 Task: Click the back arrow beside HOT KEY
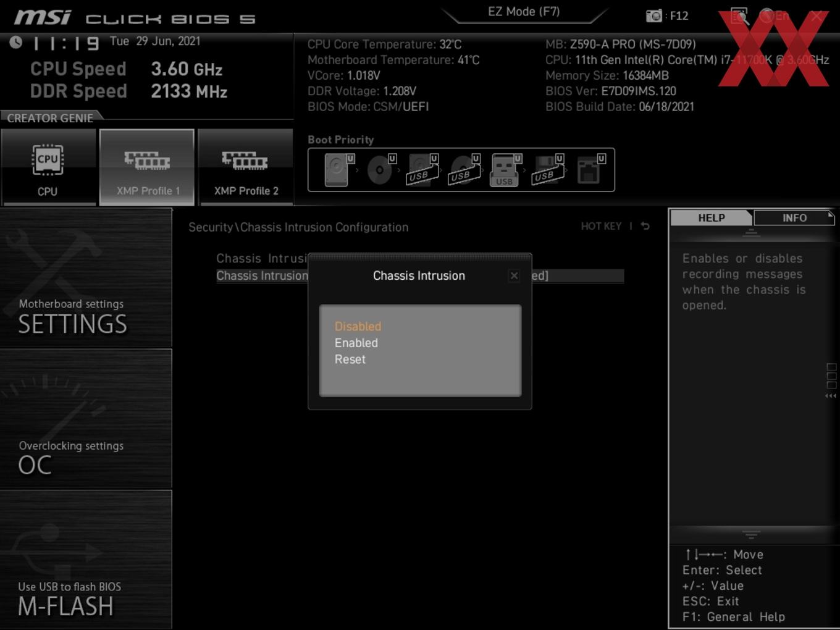click(x=645, y=226)
